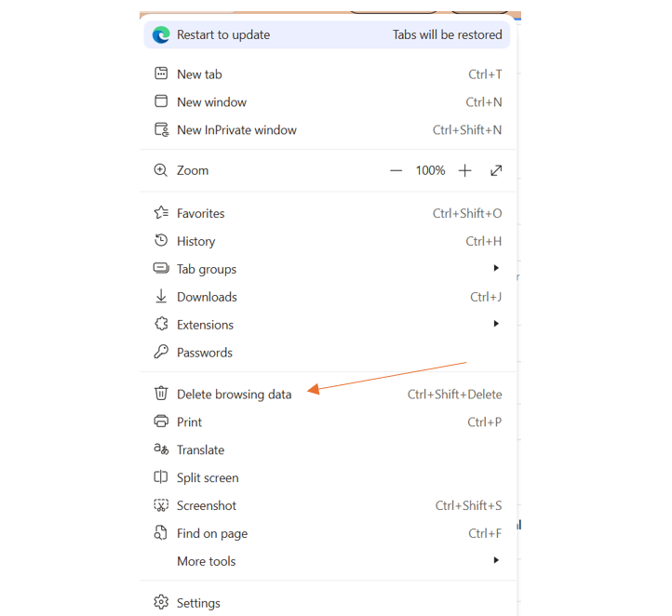Click the Favorites star icon

[161, 213]
